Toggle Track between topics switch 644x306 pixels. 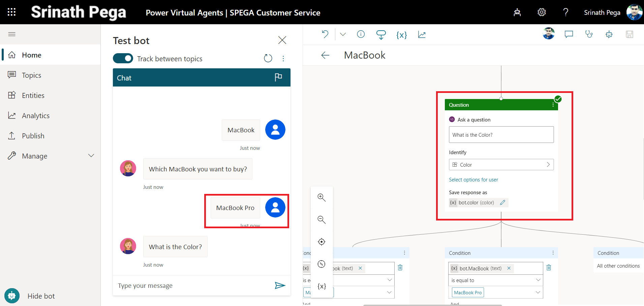tap(123, 59)
